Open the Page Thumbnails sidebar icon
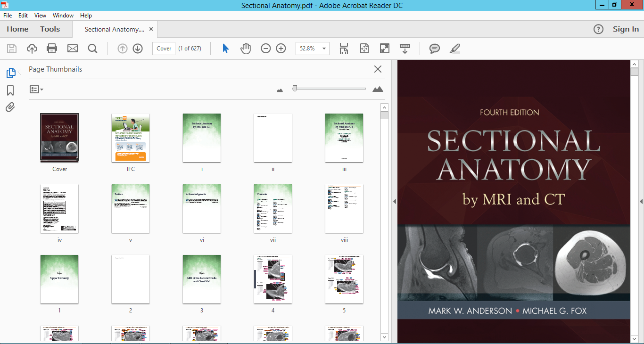644x344 pixels. click(x=10, y=73)
